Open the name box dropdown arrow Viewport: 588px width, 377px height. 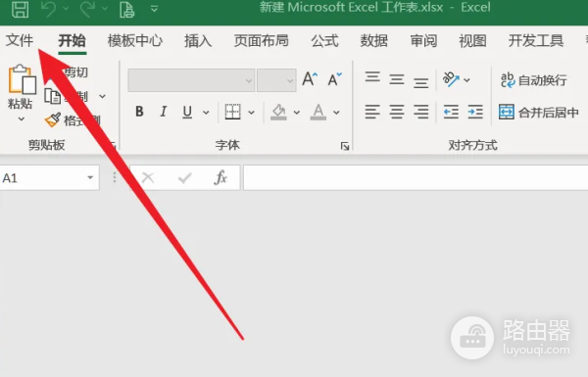(90, 177)
